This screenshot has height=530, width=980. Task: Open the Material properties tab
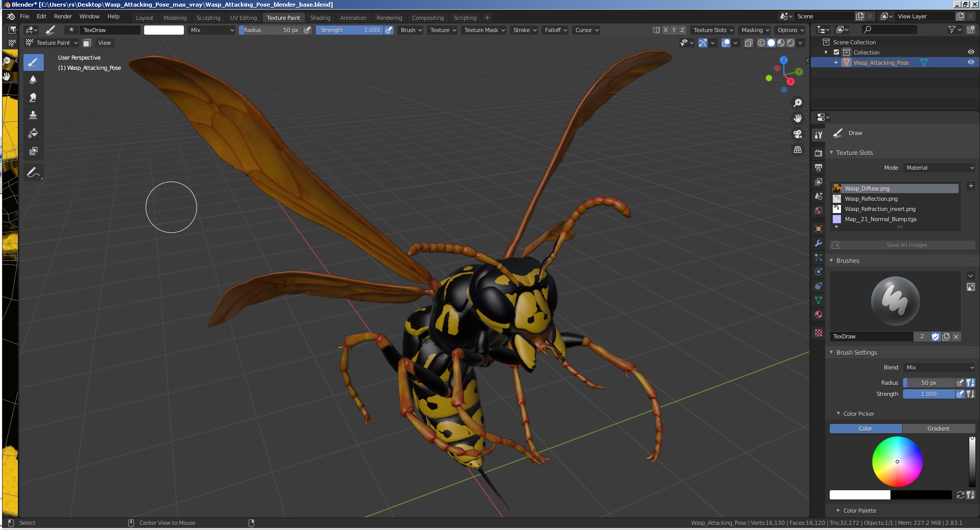coord(819,314)
